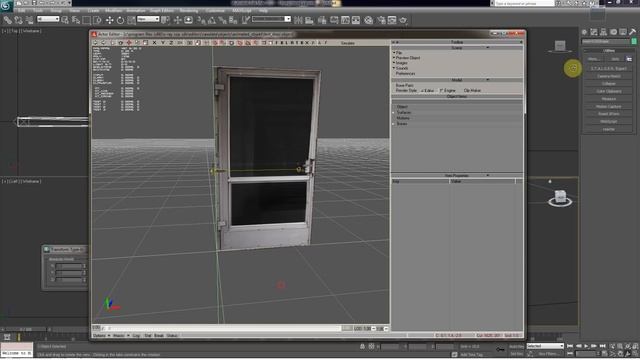The width and height of the screenshot is (640, 360).
Task: Pick the Rectangular Selection Region tool
Action: [x=87, y=20]
